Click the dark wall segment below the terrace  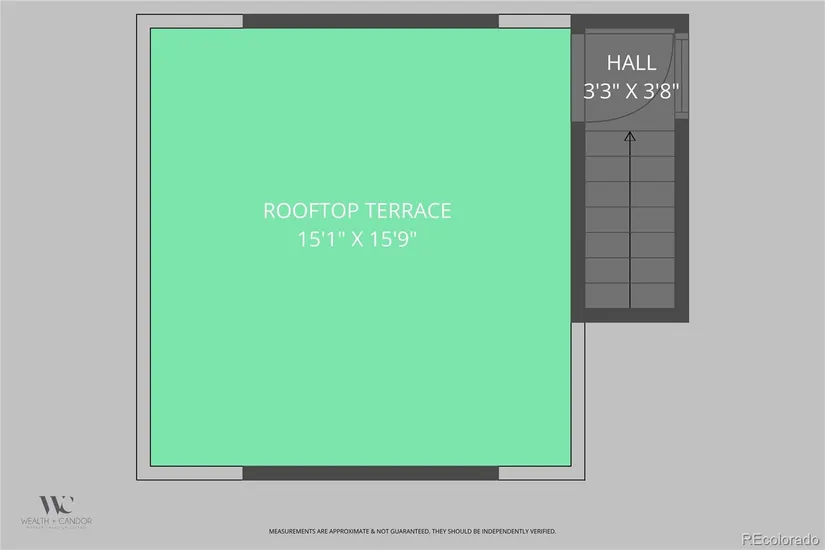pyautogui.click(x=370, y=472)
